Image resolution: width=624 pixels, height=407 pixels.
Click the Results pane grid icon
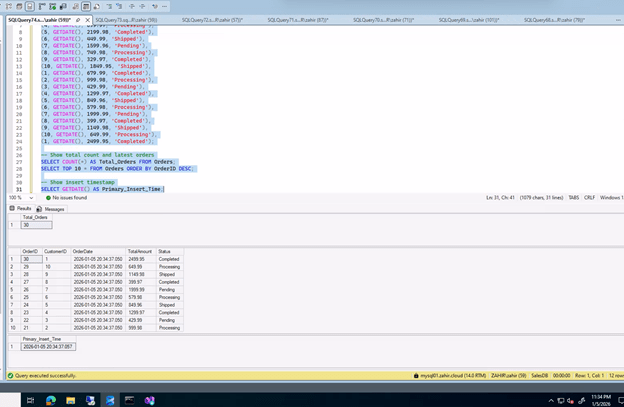click(x=11, y=209)
